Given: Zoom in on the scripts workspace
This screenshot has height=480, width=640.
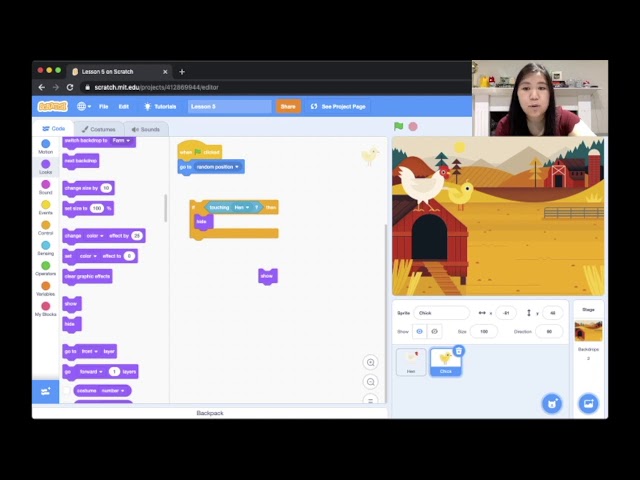Looking at the screenshot, I should point(371,362).
